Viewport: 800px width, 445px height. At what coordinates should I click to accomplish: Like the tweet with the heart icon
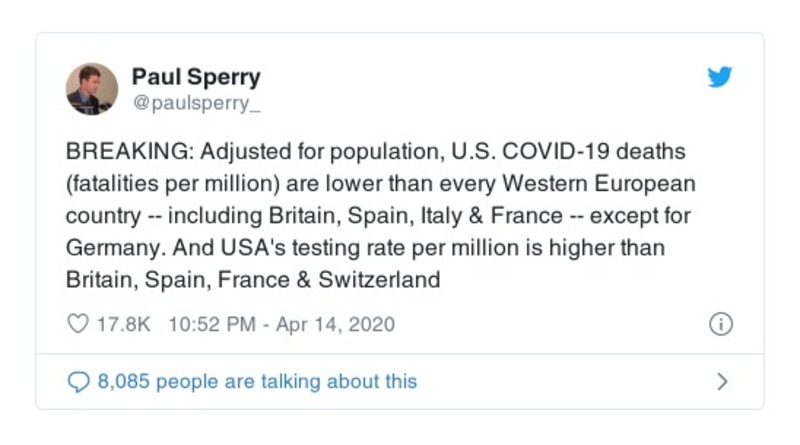(77, 324)
